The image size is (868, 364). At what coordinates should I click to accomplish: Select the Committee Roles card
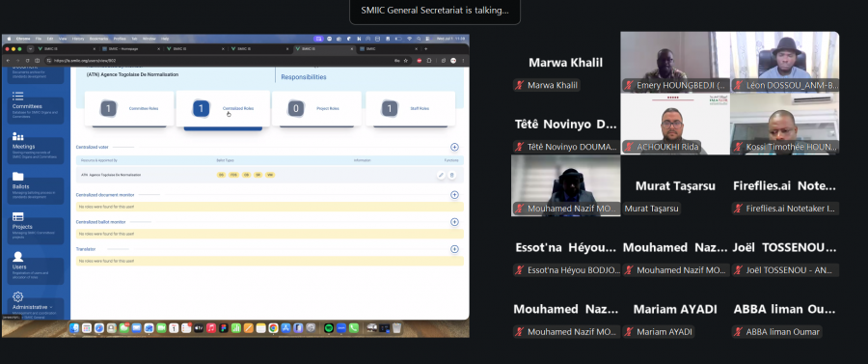pyautogui.click(x=129, y=108)
